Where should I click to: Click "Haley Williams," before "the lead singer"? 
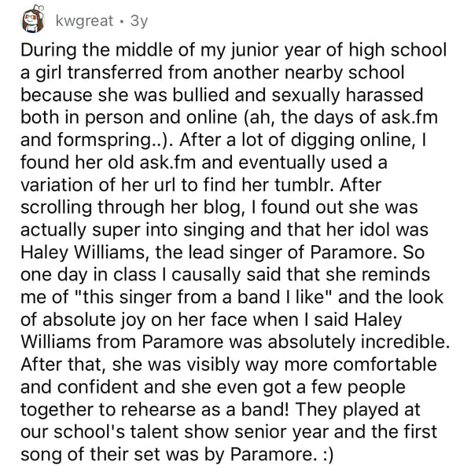tap(85, 253)
